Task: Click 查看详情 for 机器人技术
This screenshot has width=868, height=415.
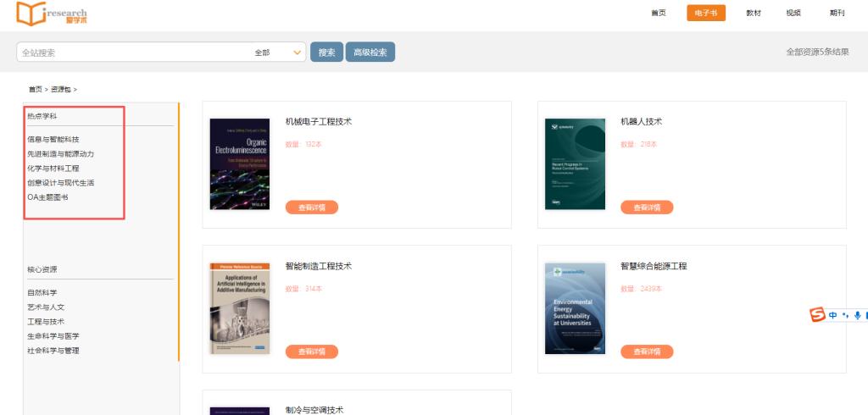Action: (647, 207)
